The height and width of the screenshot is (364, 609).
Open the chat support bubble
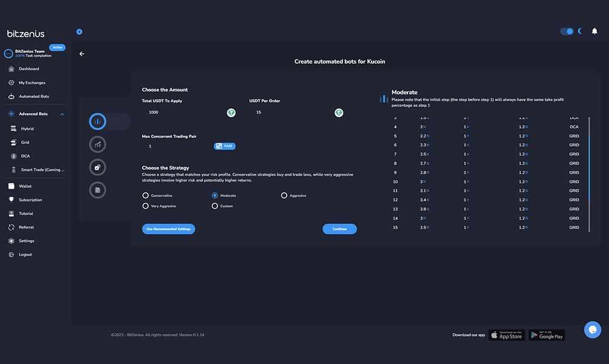coord(592,330)
